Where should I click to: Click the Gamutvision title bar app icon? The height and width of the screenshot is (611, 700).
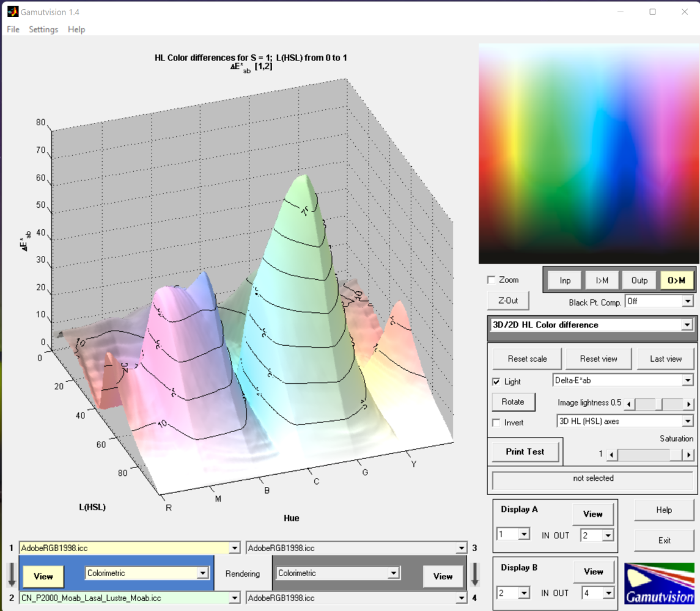pyautogui.click(x=12, y=12)
